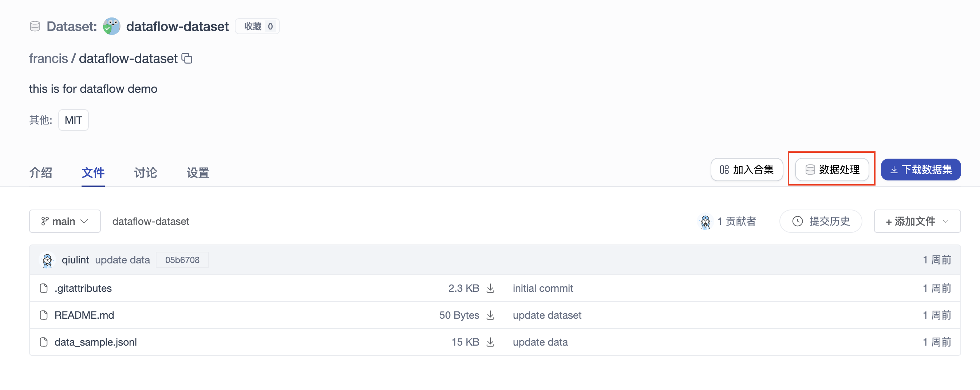Click the dataset database icon in title
Viewport: 980px width, 390px height.
pyautogui.click(x=35, y=26)
